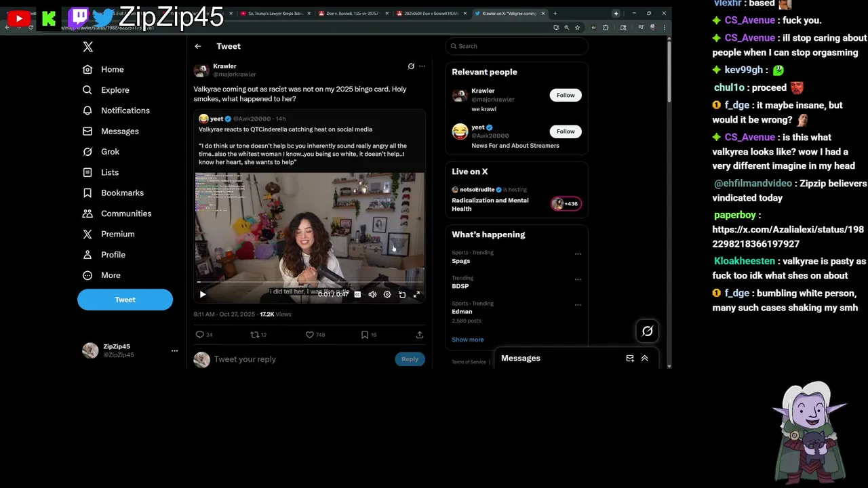Click Show more under What's happening
This screenshot has height=488, width=868.
pos(468,340)
